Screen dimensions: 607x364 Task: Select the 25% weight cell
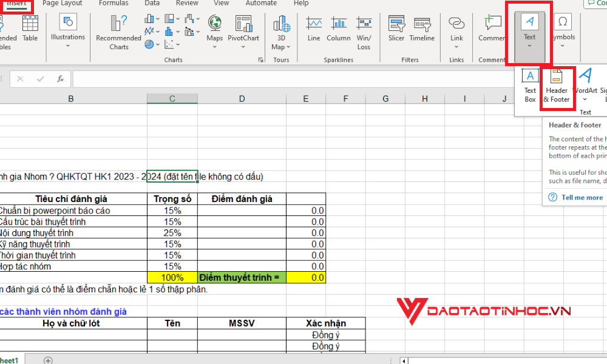[x=172, y=233]
